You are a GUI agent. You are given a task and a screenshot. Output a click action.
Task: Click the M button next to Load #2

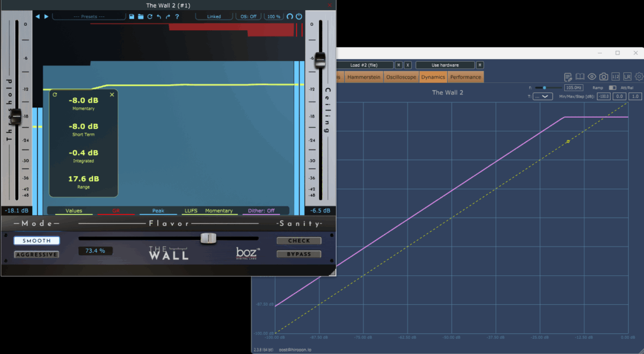pos(398,65)
